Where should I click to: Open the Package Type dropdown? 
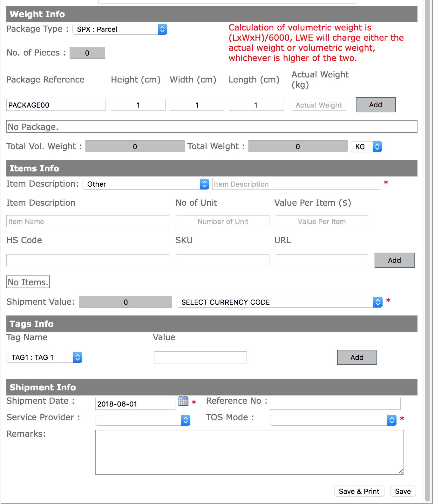coord(120,29)
